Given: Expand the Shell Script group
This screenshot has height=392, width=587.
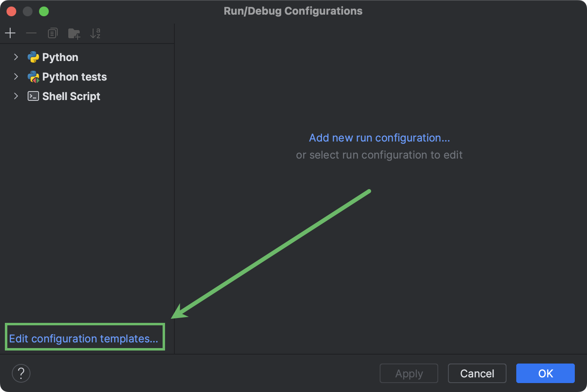Looking at the screenshot, I should click(16, 96).
